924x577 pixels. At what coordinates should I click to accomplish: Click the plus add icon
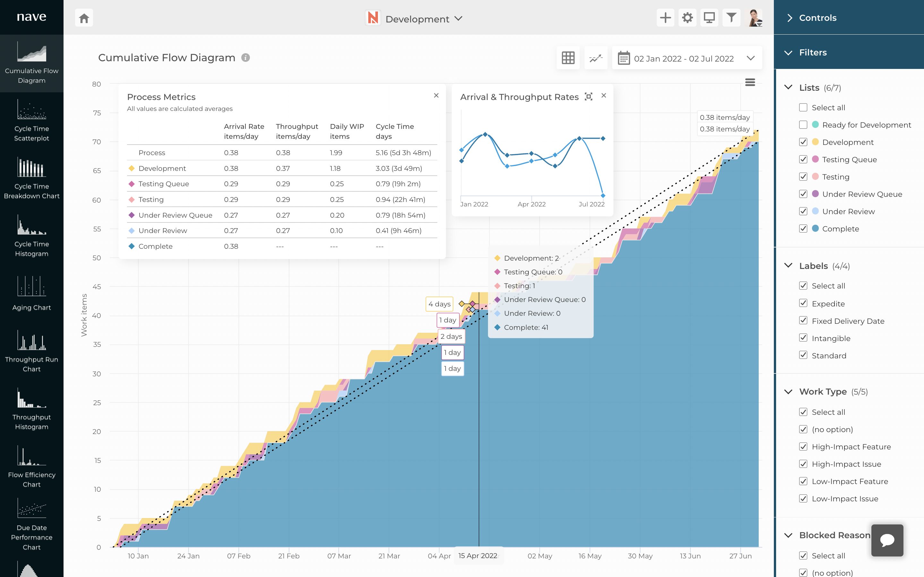[x=665, y=18]
